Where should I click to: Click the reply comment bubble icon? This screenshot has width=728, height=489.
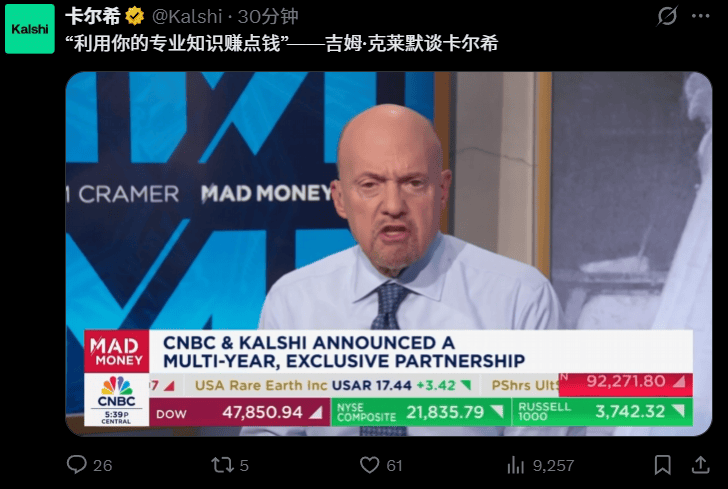click(77, 464)
